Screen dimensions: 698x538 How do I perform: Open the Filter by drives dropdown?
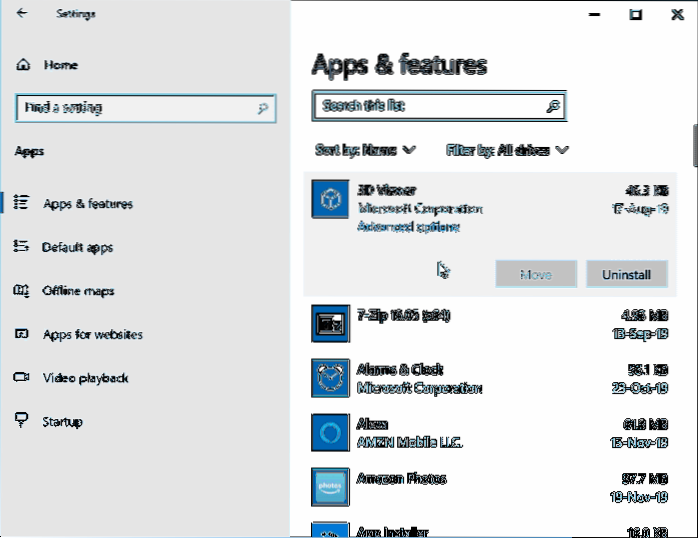pos(507,150)
